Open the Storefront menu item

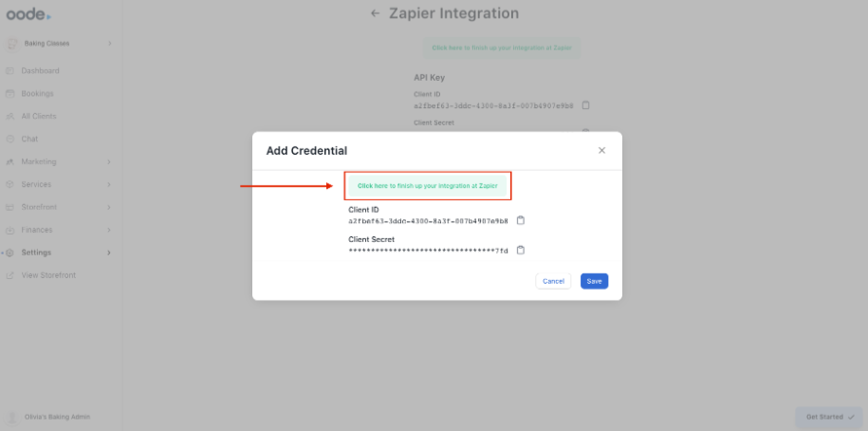(x=38, y=207)
